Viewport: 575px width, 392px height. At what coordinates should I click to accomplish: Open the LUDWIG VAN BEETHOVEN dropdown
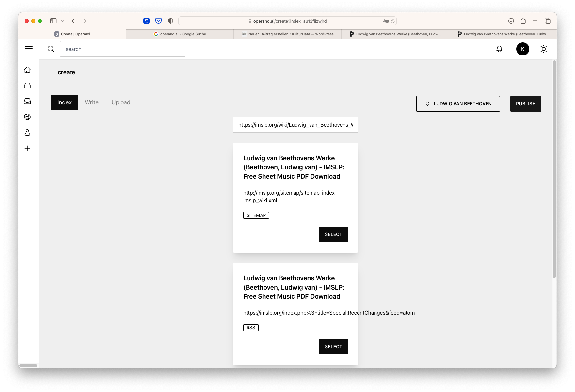(458, 103)
